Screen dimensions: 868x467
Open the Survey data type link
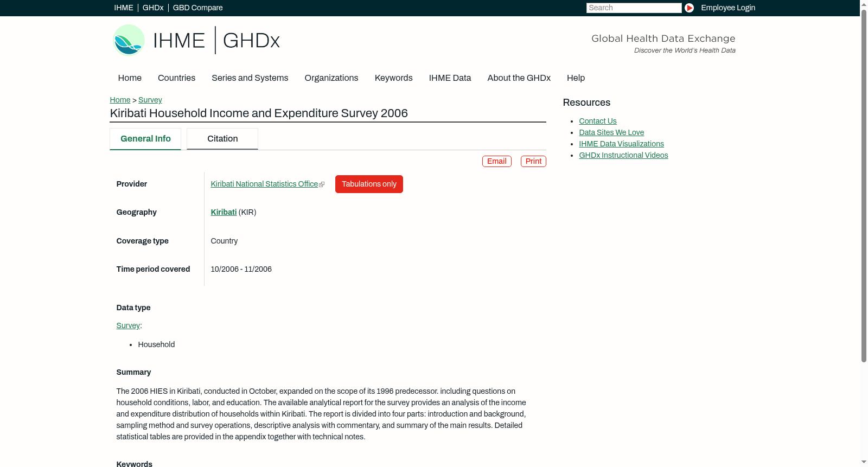128,325
